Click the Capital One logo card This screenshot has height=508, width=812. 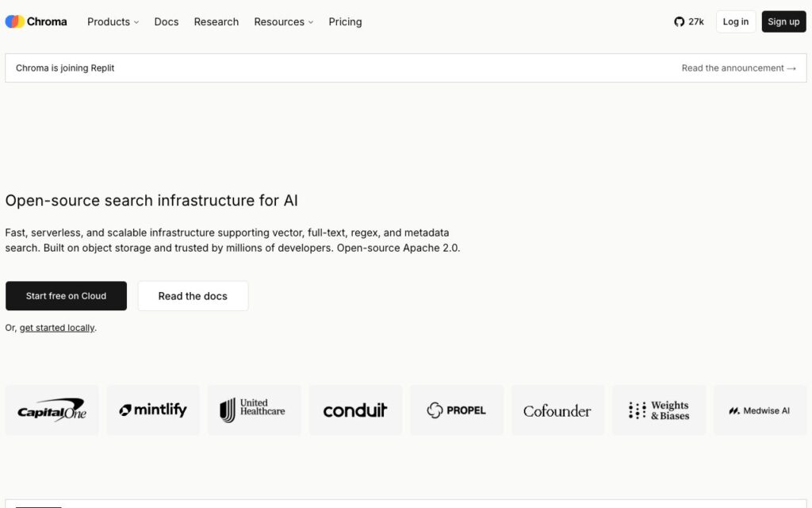[52, 410]
